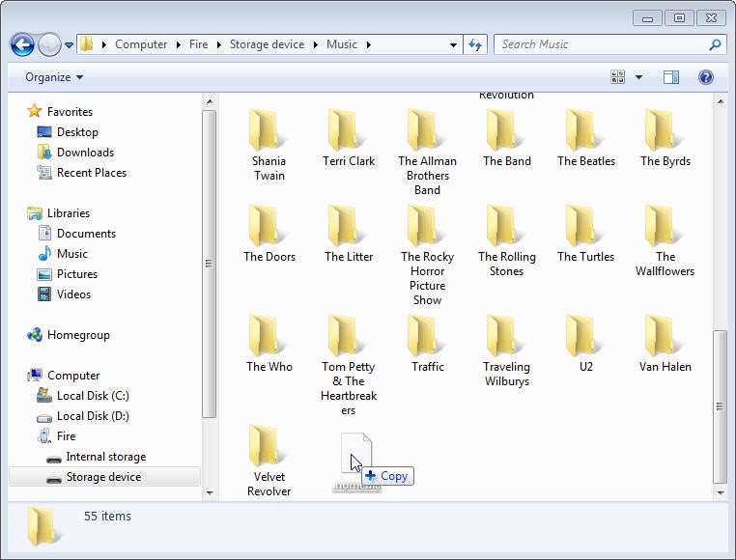Select Tom Petty & The Heartbreakers folder
Image resolution: width=736 pixels, height=560 pixels.
click(x=349, y=365)
